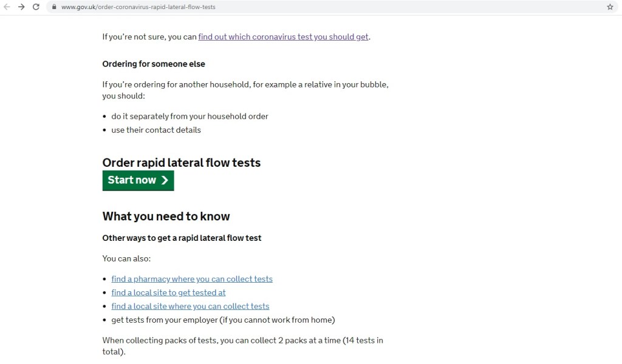Screen dimensions: 622x364
Task: View site information via the padlock icon
Action: click(54, 7)
